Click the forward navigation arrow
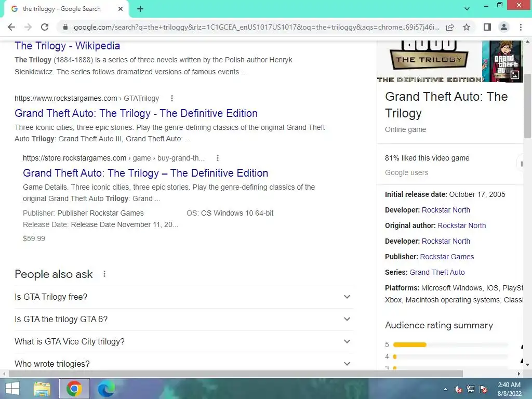Image resolution: width=532 pixels, height=399 pixels. tap(28, 27)
